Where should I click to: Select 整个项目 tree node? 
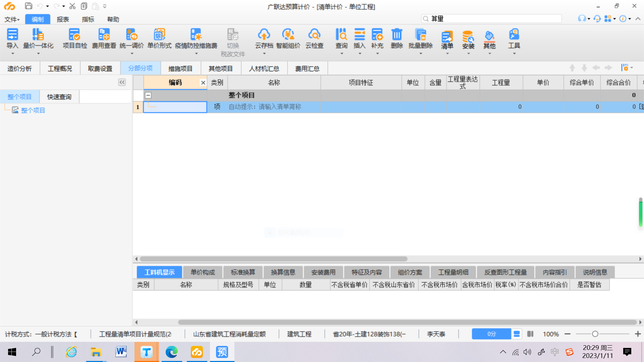(x=33, y=110)
